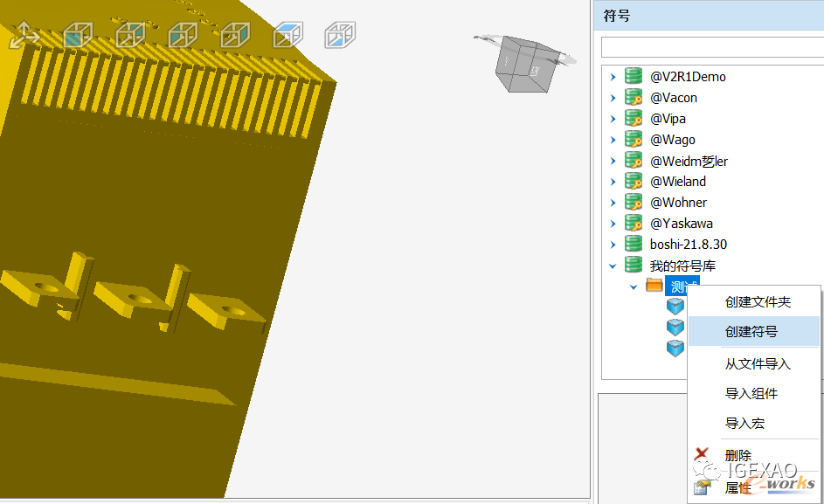Click the @Wago library icon
This screenshot has height=504, width=824.
click(634, 139)
